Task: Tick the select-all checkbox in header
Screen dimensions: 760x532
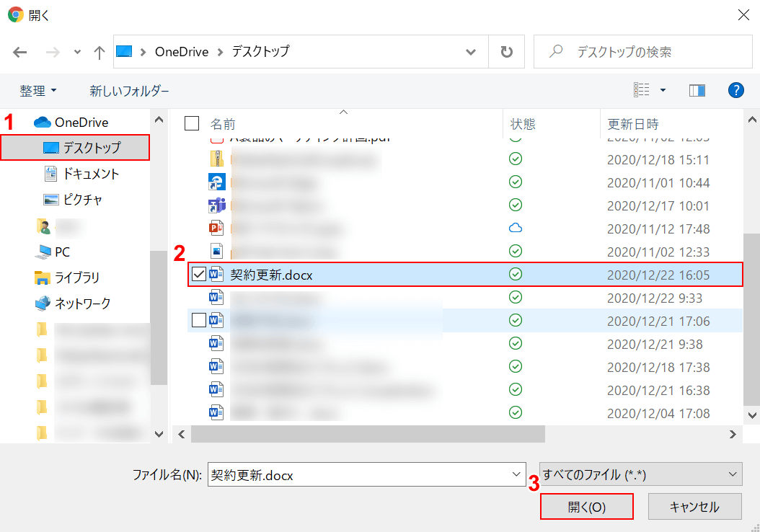Action: tap(192, 123)
